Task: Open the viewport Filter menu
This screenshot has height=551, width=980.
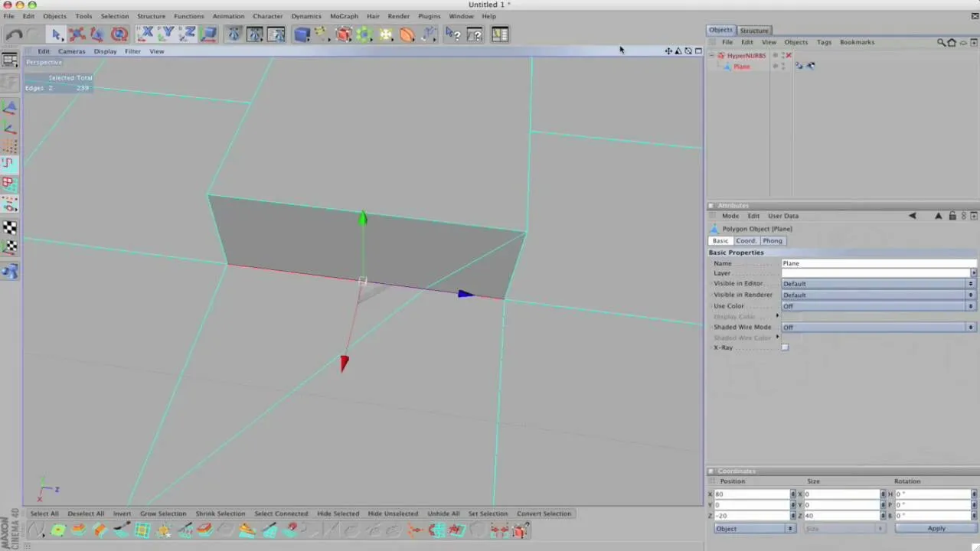Action: click(x=132, y=51)
